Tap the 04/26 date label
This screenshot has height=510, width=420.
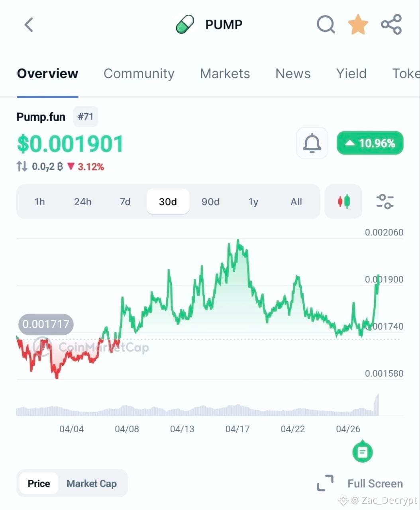click(348, 429)
